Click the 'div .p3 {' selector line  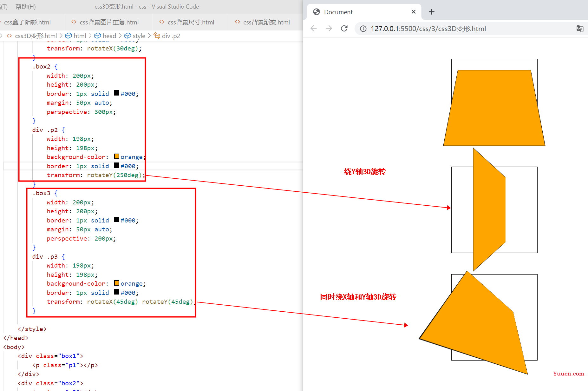point(49,257)
